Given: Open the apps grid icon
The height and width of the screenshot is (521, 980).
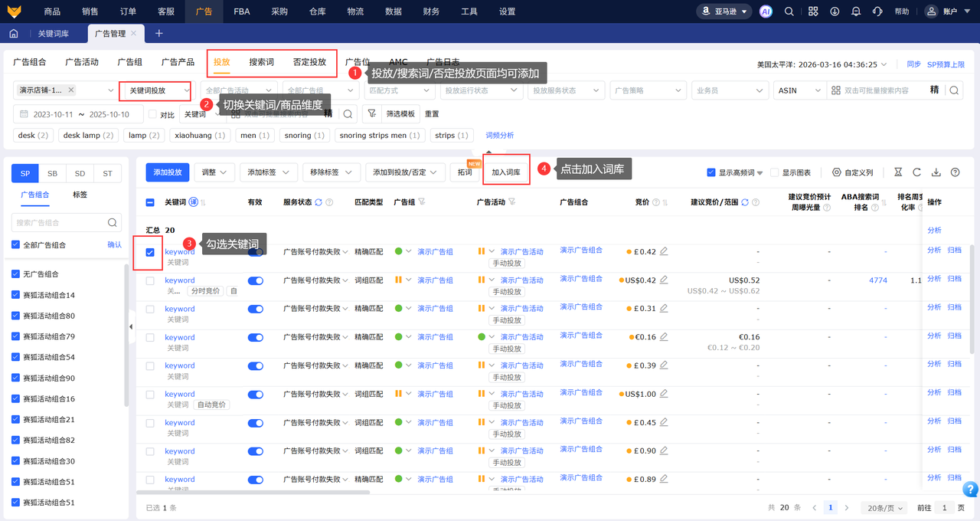Looking at the screenshot, I should point(813,11).
